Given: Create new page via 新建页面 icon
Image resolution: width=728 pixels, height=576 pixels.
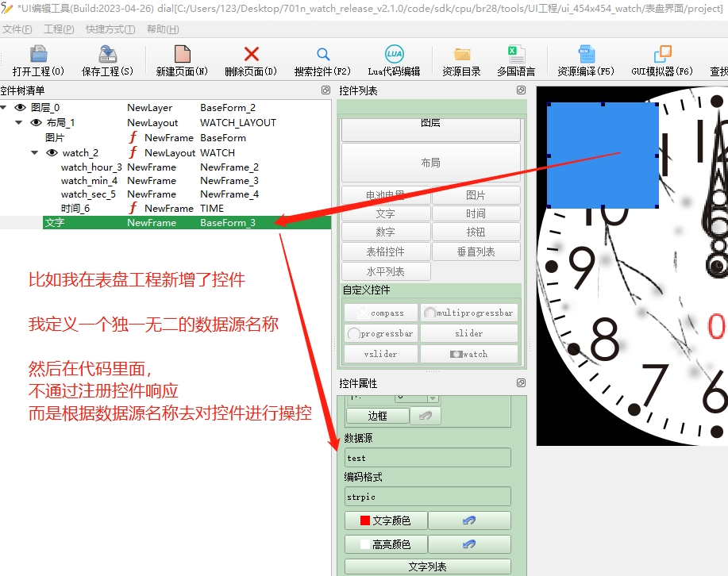Looking at the screenshot, I should (x=182, y=54).
